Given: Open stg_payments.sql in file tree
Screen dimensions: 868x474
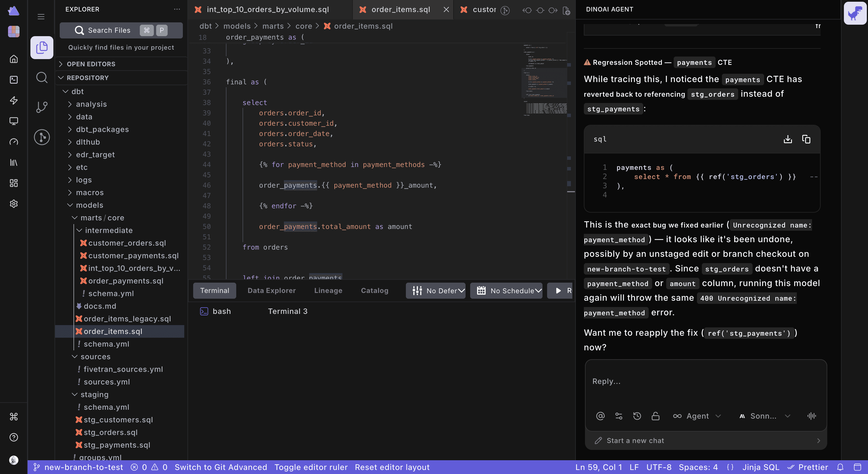Looking at the screenshot, I should pyautogui.click(x=117, y=445).
